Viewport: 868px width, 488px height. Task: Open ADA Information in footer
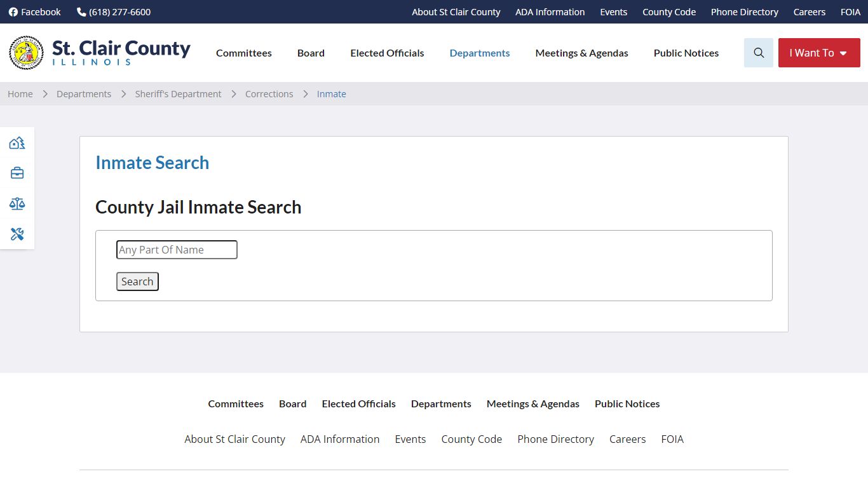(340, 439)
